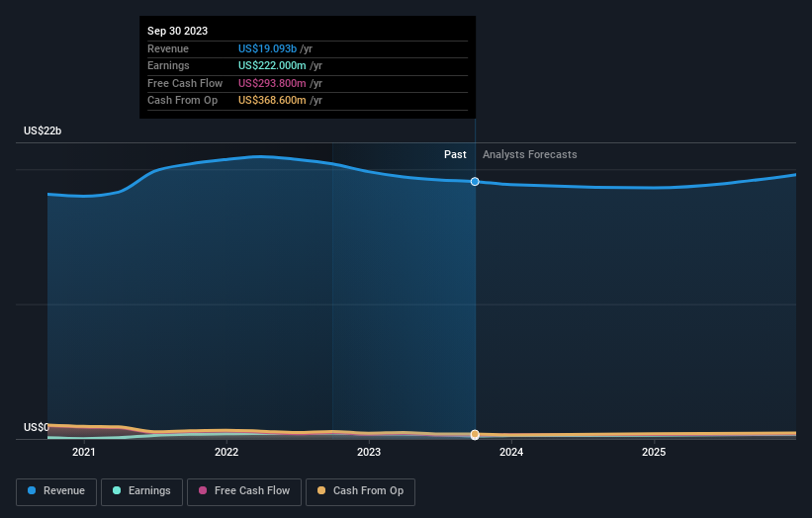The height and width of the screenshot is (518, 812).
Task: Click the 2021 x-axis label
Action: click(x=84, y=453)
